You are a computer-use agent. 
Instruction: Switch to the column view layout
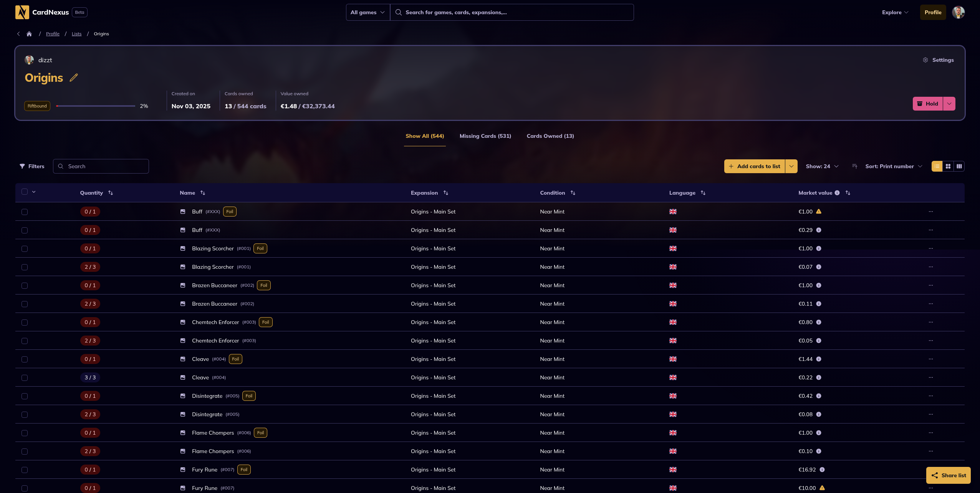pyautogui.click(x=959, y=166)
